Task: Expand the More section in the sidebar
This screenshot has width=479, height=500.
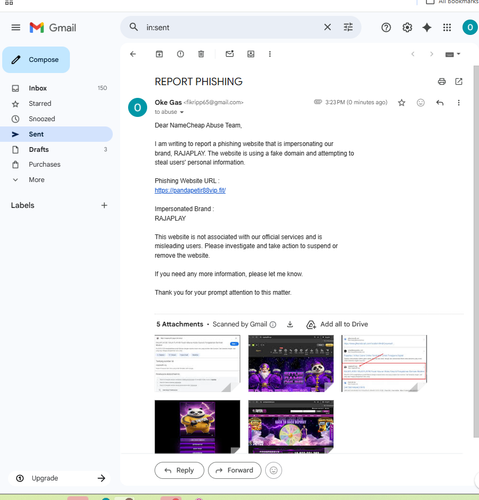Action: (36, 180)
